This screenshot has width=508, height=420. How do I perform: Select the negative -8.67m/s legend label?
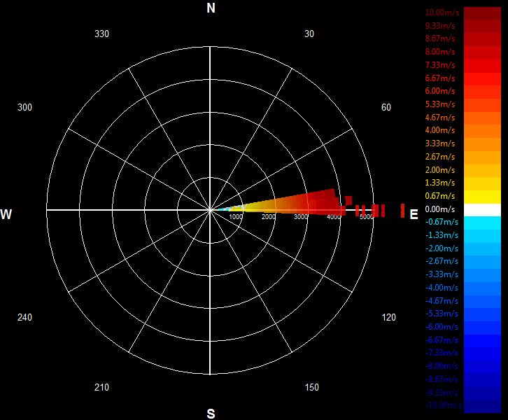[442, 379]
